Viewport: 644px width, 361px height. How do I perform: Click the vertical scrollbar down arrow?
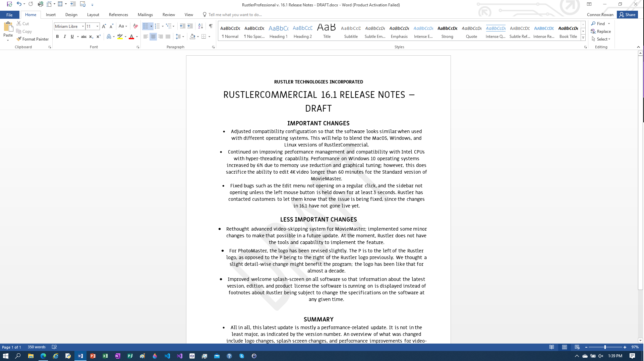point(640,341)
